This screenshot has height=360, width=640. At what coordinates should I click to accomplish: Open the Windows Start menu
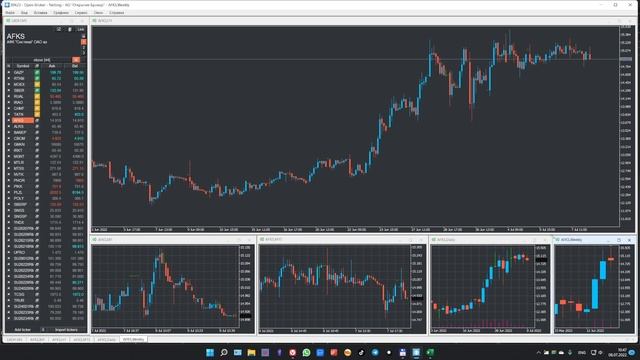point(210,352)
